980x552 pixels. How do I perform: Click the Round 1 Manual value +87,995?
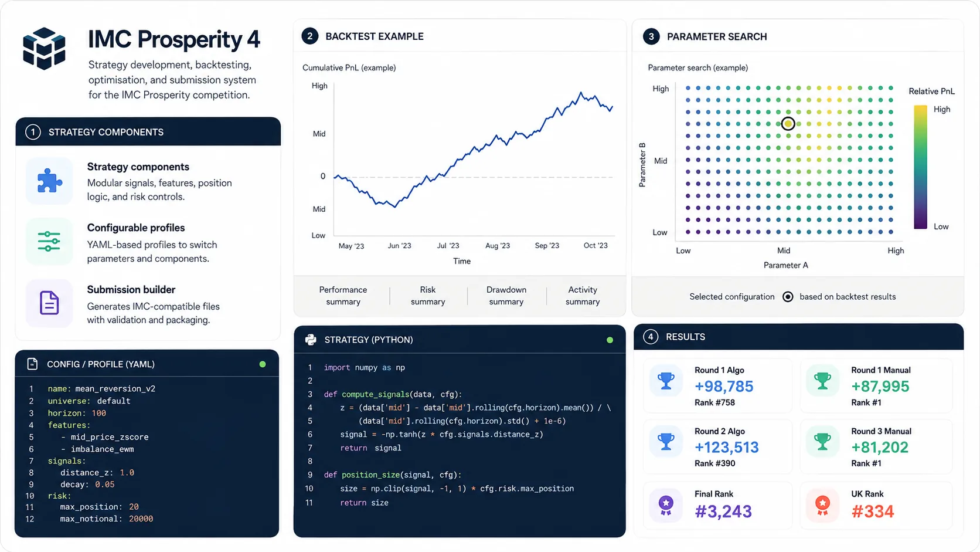pos(880,386)
